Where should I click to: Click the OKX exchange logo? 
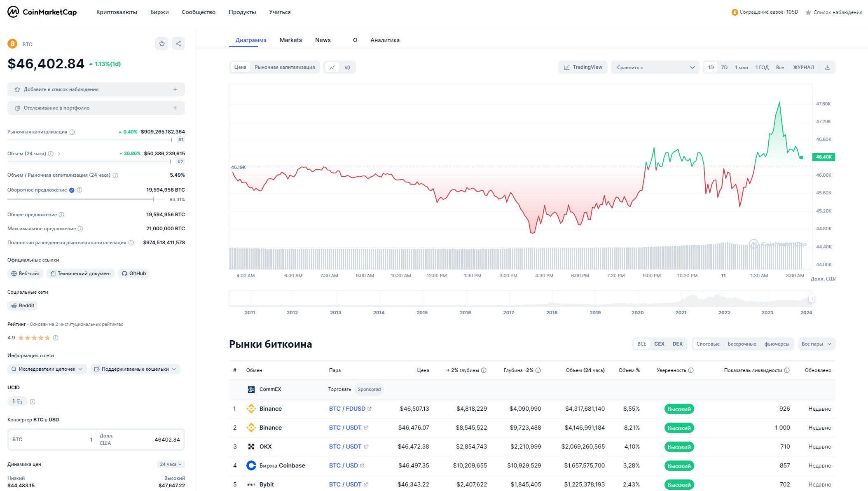(x=251, y=447)
